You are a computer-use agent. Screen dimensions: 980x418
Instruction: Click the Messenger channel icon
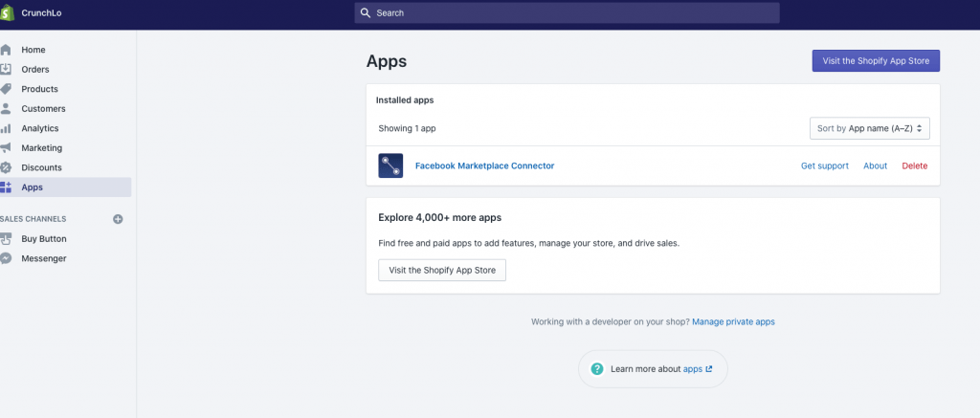point(6,258)
